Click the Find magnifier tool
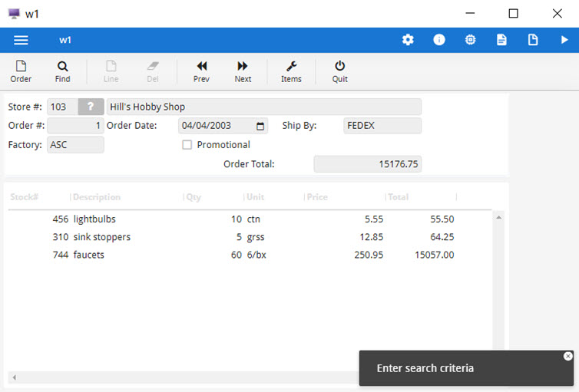Screen dimensions: 579x392 pyautogui.click(x=62, y=71)
